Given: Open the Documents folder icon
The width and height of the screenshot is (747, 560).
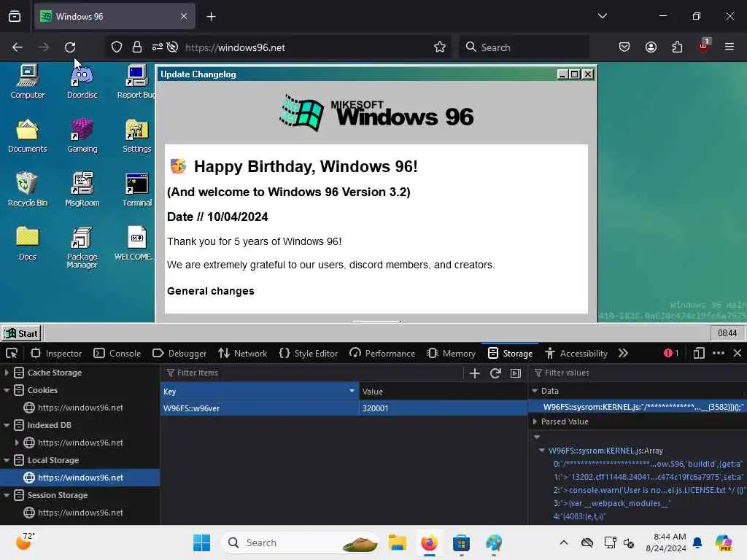Looking at the screenshot, I should (28, 136).
